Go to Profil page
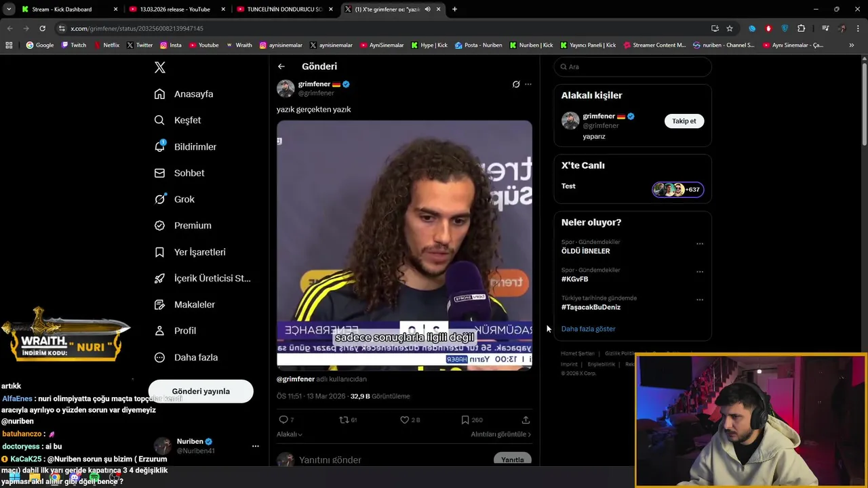This screenshot has width=868, height=488. (175, 331)
